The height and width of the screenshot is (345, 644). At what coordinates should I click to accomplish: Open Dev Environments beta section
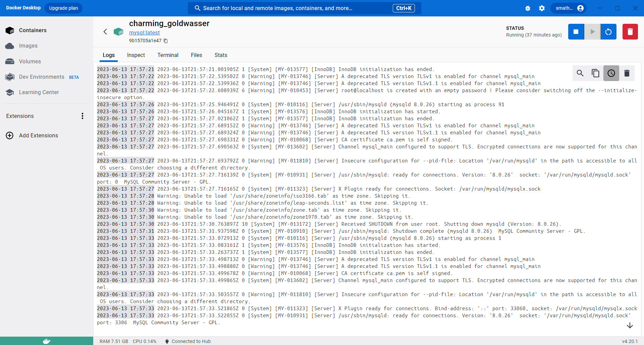[42, 77]
